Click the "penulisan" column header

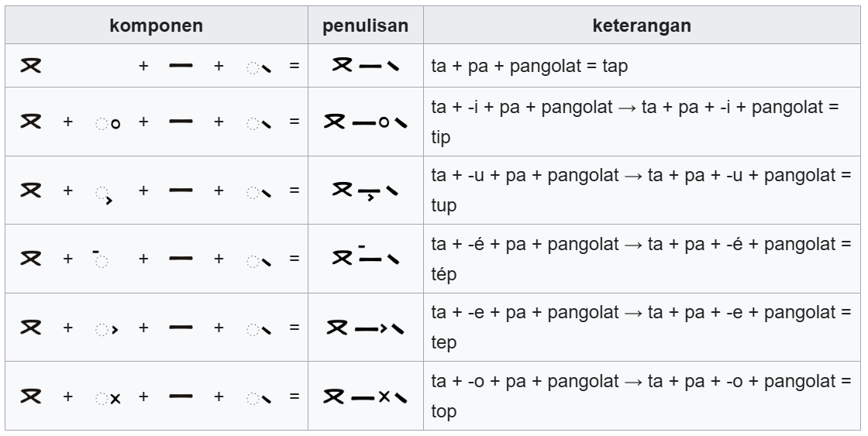tap(366, 26)
